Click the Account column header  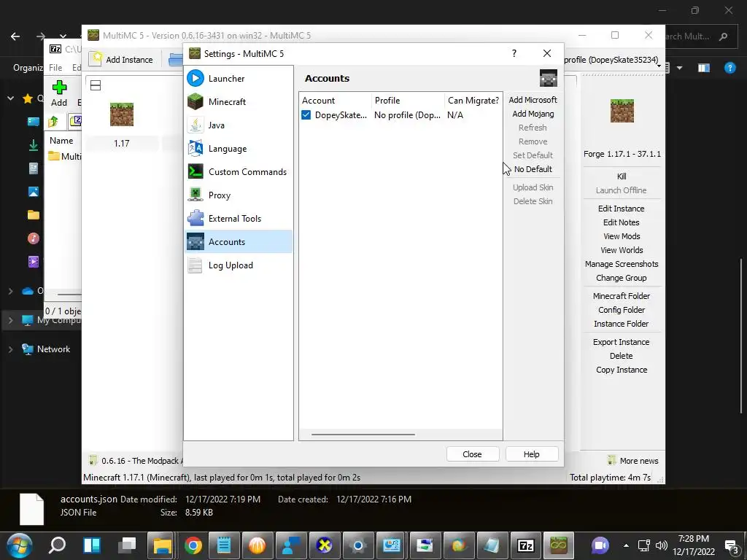[336, 101]
